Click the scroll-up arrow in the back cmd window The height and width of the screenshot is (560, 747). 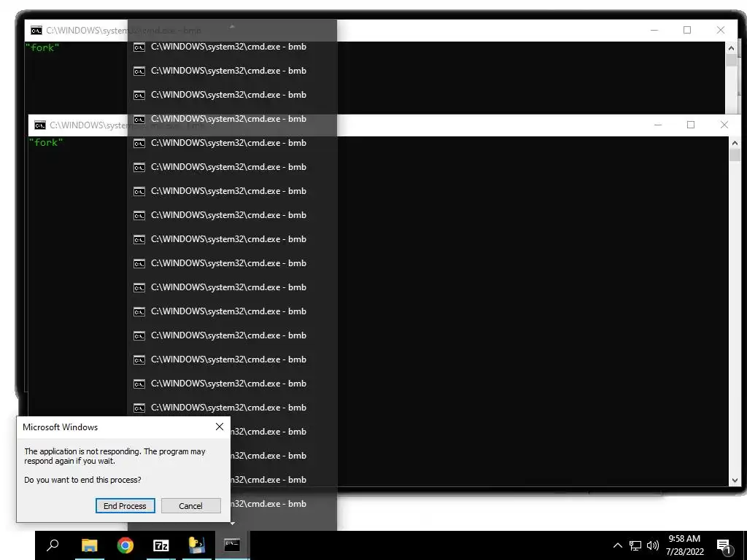click(x=731, y=47)
